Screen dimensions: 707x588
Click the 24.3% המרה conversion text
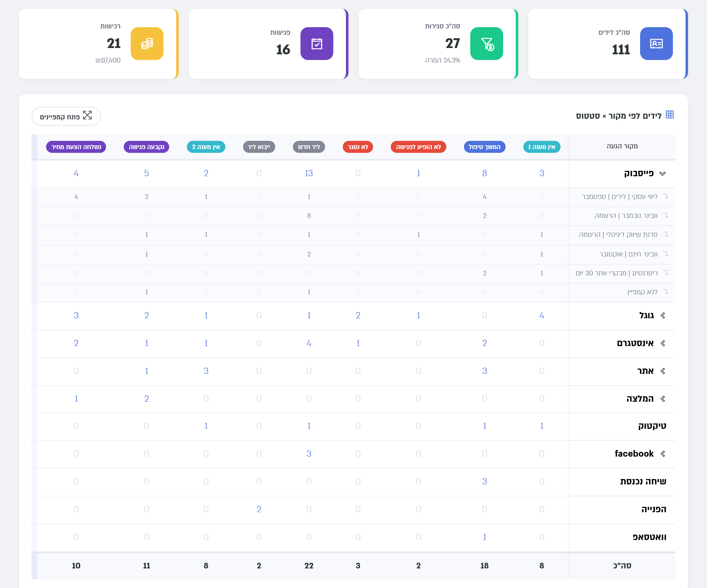coord(443,60)
